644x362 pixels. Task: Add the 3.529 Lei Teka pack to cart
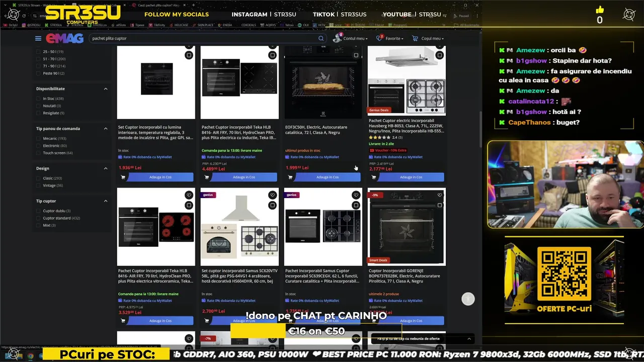pos(155,321)
